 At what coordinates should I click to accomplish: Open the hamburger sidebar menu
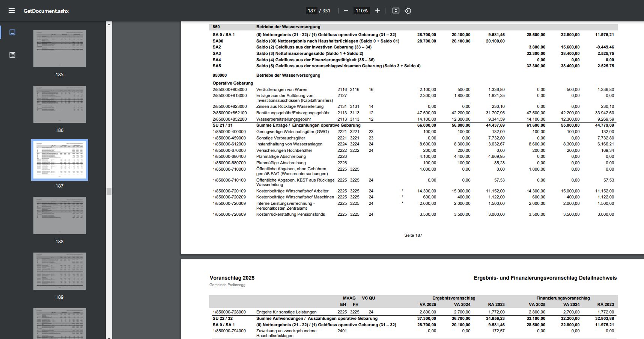(x=12, y=11)
